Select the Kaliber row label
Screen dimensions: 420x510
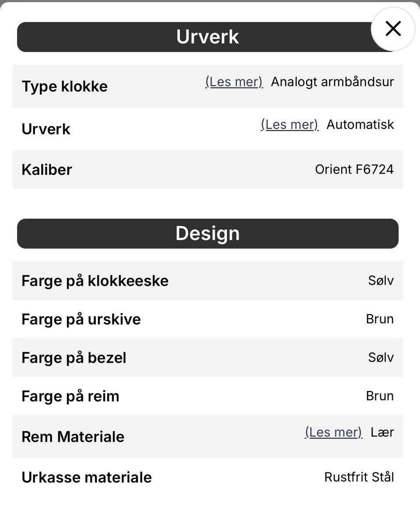(47, 170)
